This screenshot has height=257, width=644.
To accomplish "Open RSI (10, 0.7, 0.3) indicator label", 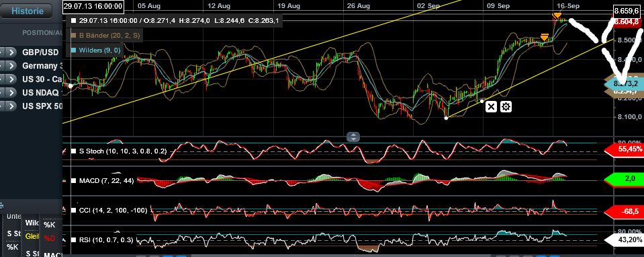I will tap(106, 240).
